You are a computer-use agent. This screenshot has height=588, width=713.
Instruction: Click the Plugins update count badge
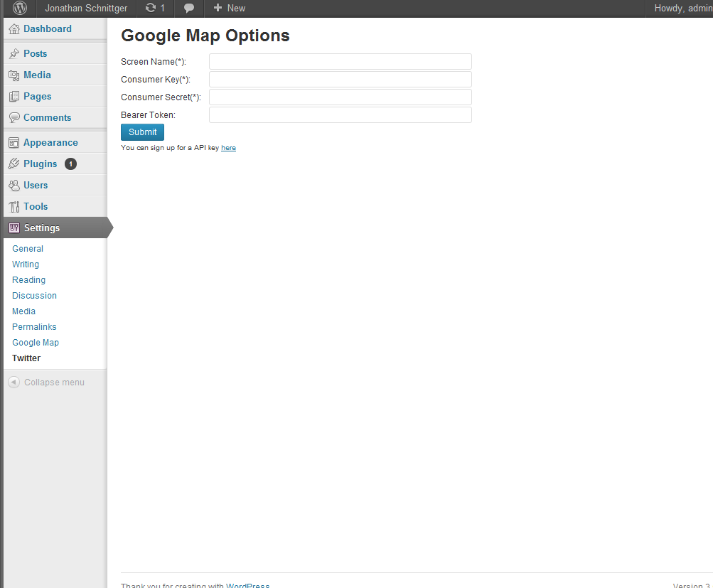(x=70, y=164)
